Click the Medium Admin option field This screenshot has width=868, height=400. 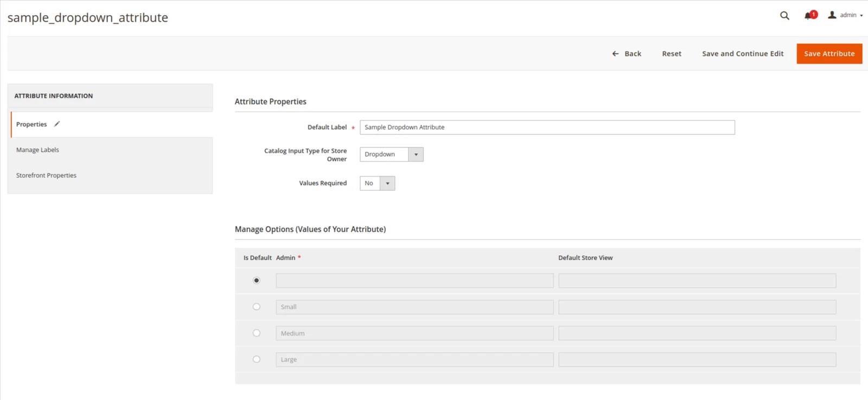pyautogui.click(x=414, y=333)
